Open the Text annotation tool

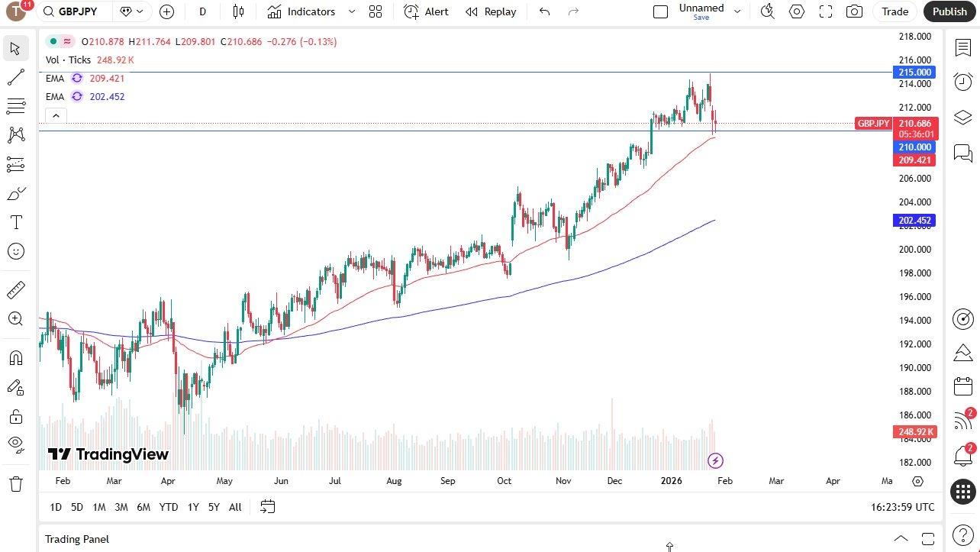pyautogui.click(x=15, y=222)
